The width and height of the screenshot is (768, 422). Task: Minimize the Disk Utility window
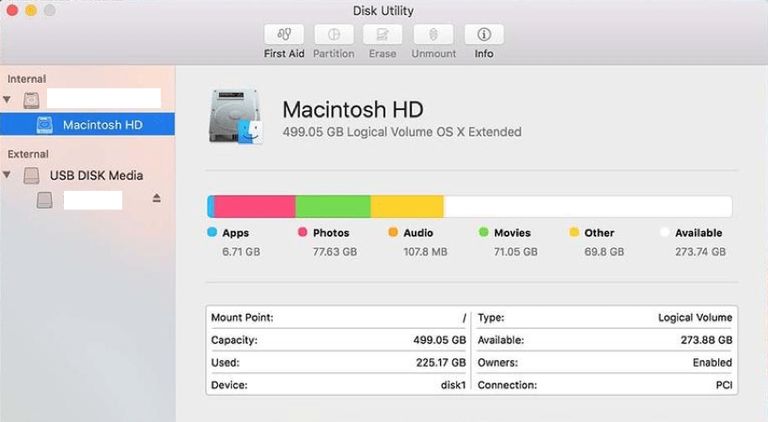(x=30, y=10)
